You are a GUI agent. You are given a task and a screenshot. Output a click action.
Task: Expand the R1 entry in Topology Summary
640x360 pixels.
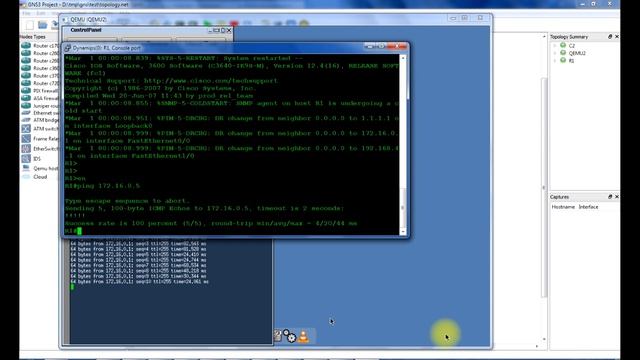pos(555,60)
